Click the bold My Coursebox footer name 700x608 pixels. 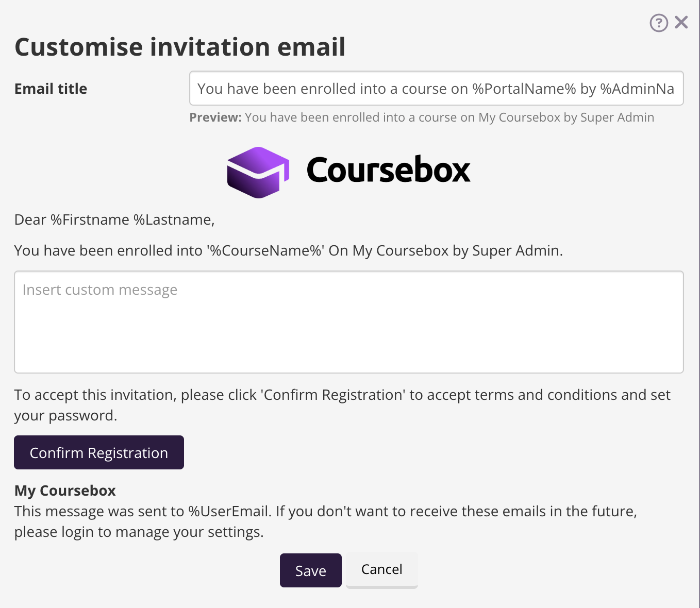[x=65, y=491]
